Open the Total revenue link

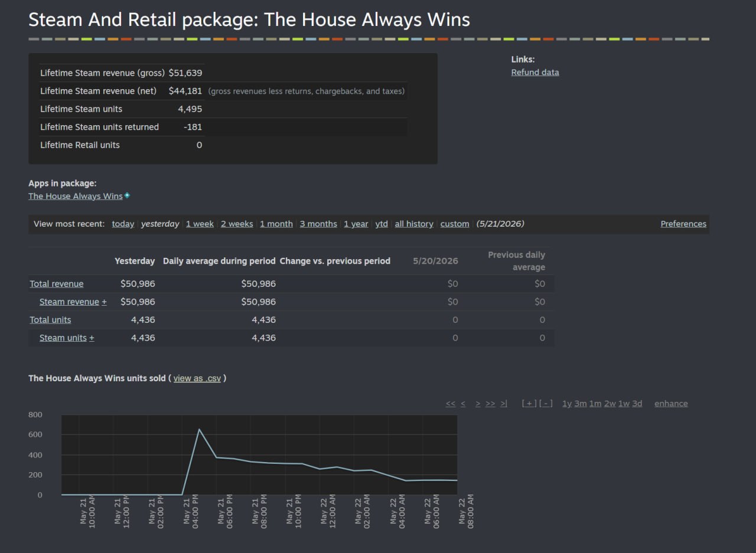57,284
